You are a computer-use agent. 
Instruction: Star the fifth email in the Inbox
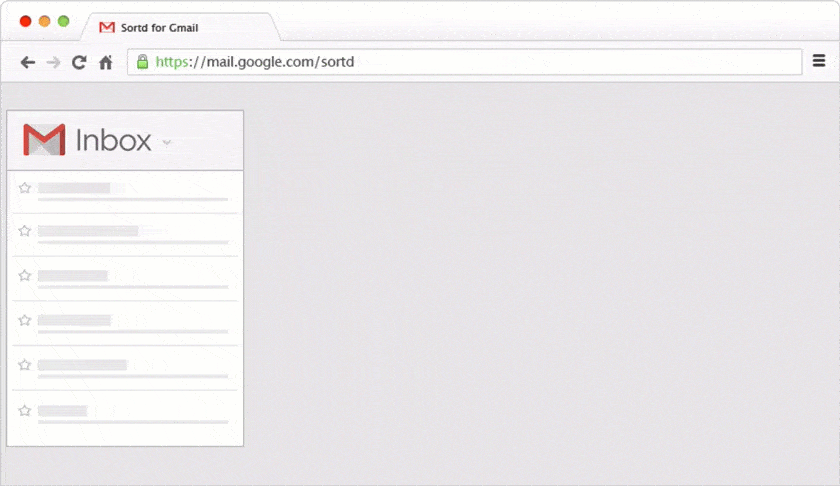[x=25, y=365]
